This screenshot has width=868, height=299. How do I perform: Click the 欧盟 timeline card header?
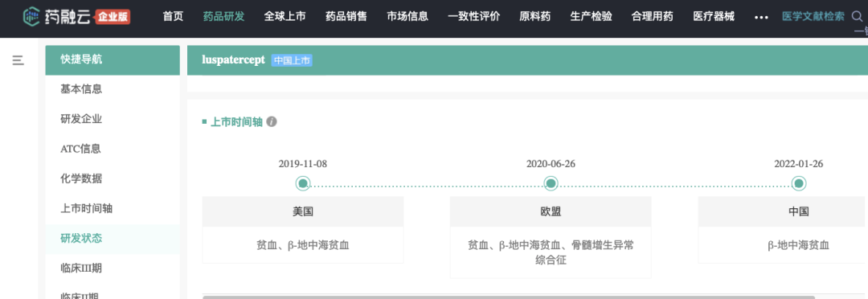551,211
